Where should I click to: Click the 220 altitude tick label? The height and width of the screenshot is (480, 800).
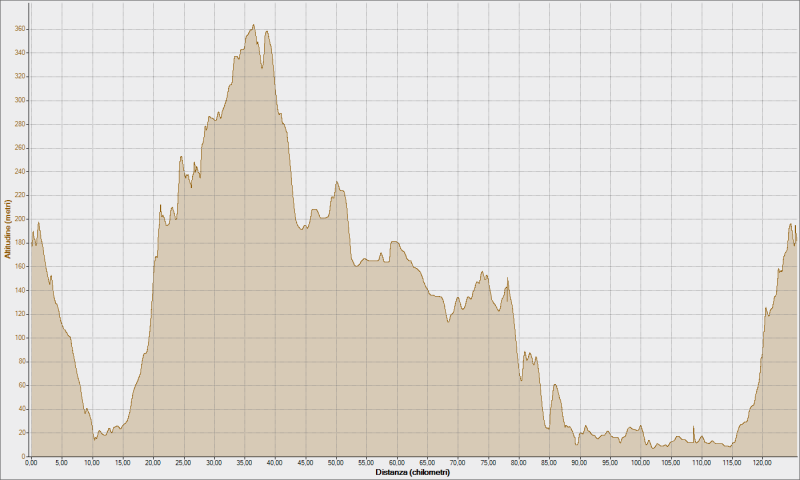click(20, 195)
